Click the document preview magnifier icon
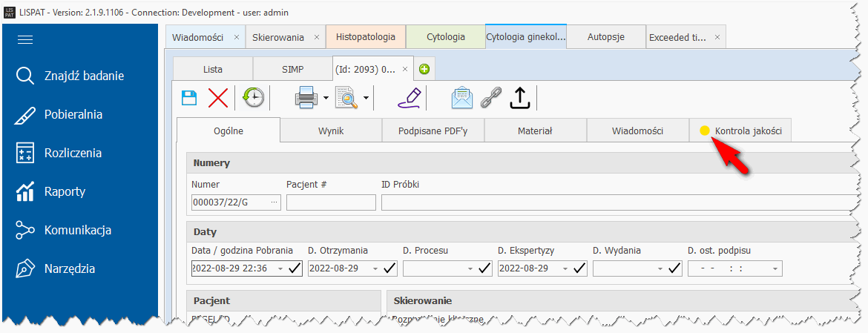Screen dimensions: 868x333 346,98
